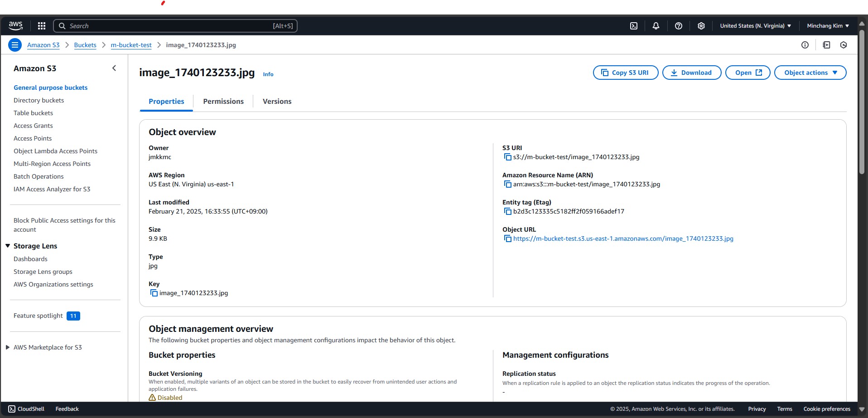Open the Object URL hyperlink
Image resolution: width=868 pixels, height=418 pixels.
pyautogui.click(x=623, y=238)
